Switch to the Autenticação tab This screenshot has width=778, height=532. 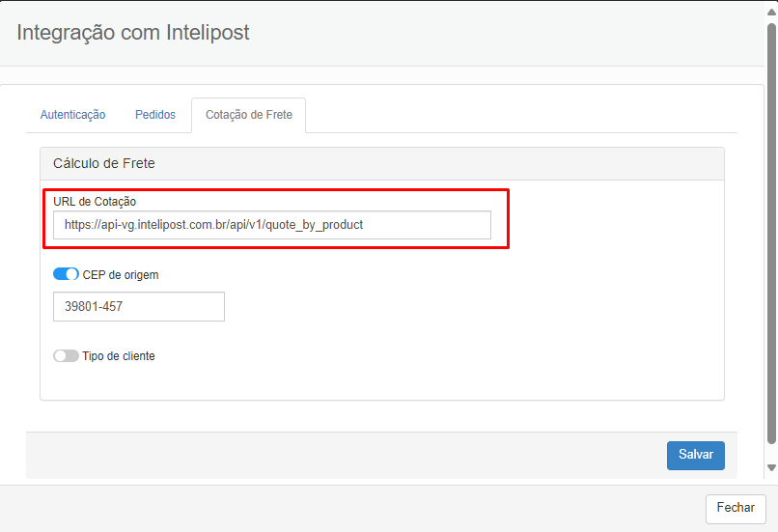(72, 115)
